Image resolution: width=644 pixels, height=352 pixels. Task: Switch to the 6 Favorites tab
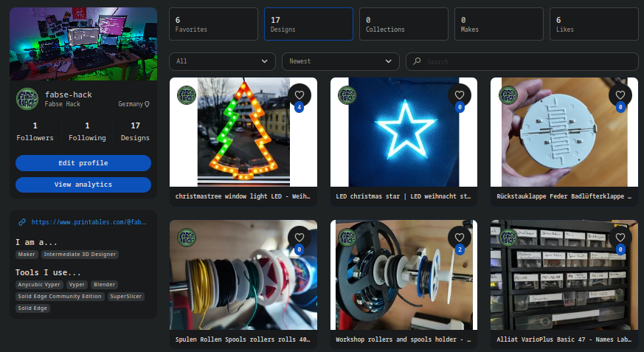213,24
